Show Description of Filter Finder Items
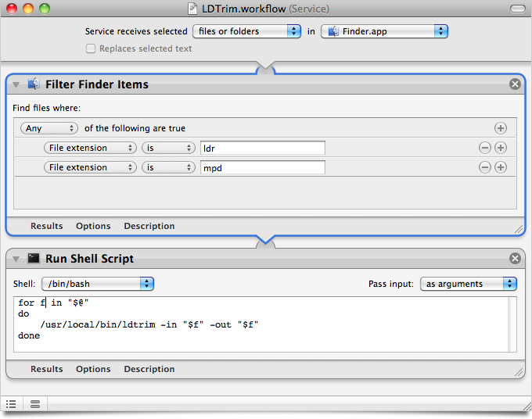Viewport: 532px width, 419px height. click(x=149, y=226)
